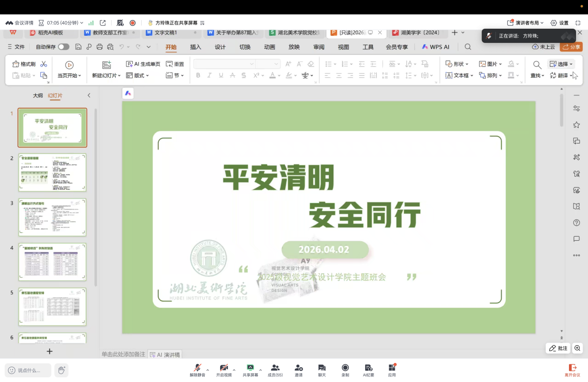Click 离开会议 to leave meeting
Screen dimensions: 588x382
pyautogui.click(x=572, y=370)
